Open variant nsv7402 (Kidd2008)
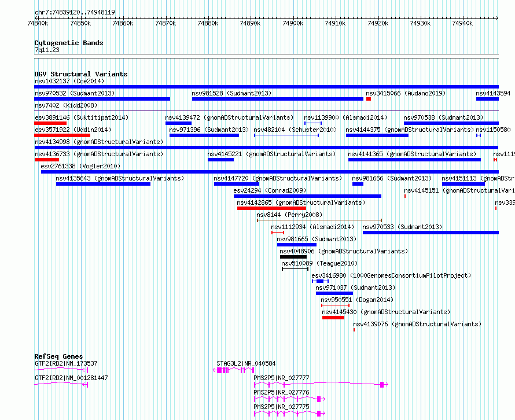The height and width of the screenshot is (420, 515). click(66, 105)
